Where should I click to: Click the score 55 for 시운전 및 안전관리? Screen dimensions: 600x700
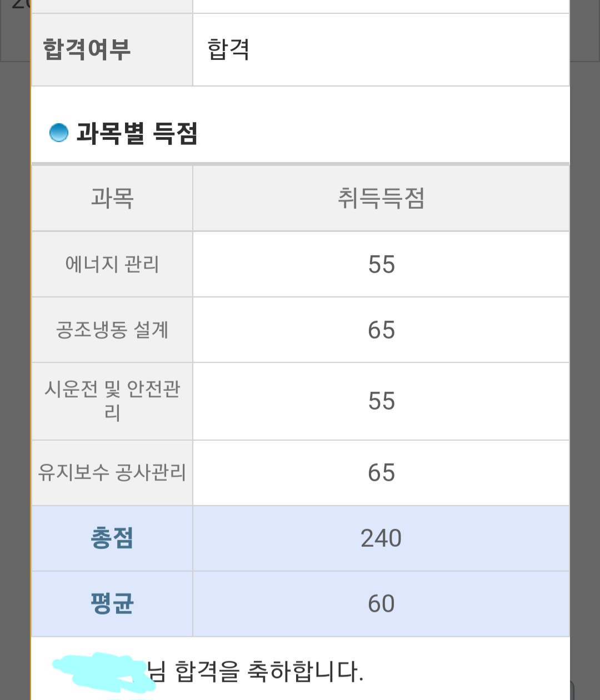tap(381, 401)
